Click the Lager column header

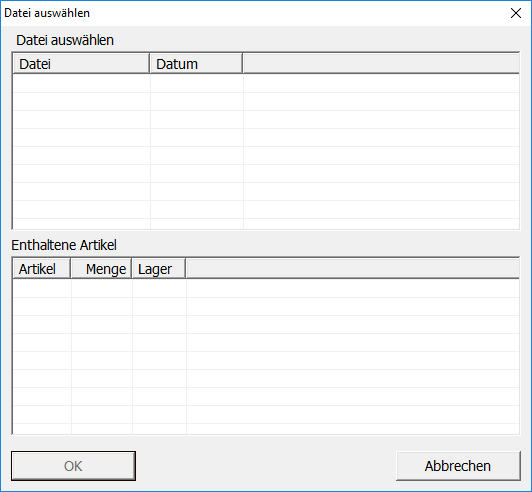click(x=159, y=269)
